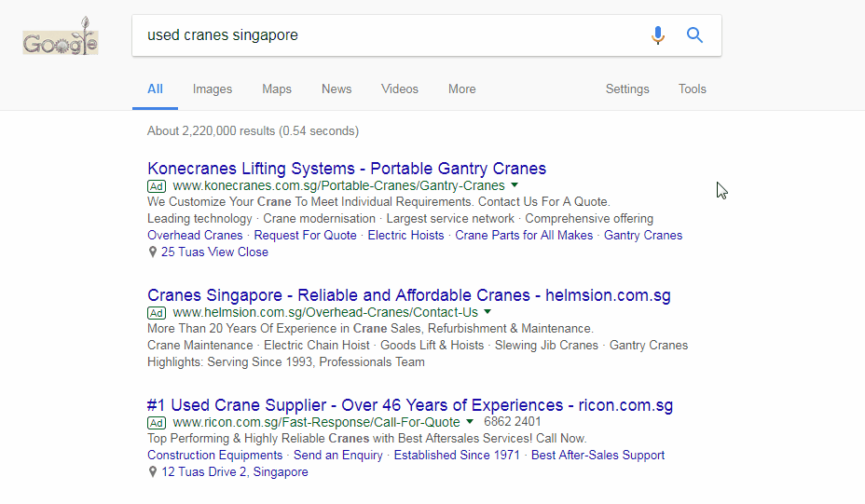Start voice search with microphone icon
865x504 pixels.
pos(657,35)
